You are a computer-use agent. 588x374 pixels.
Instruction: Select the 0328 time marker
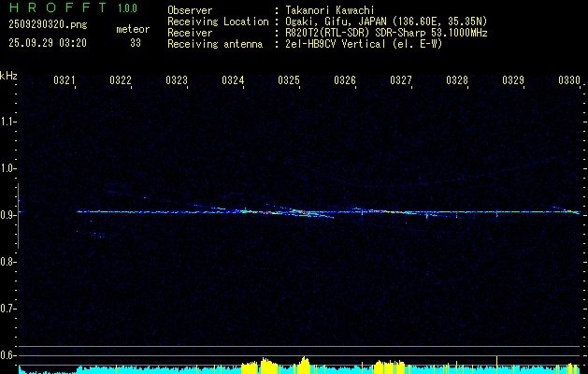[x=457, y=80]
